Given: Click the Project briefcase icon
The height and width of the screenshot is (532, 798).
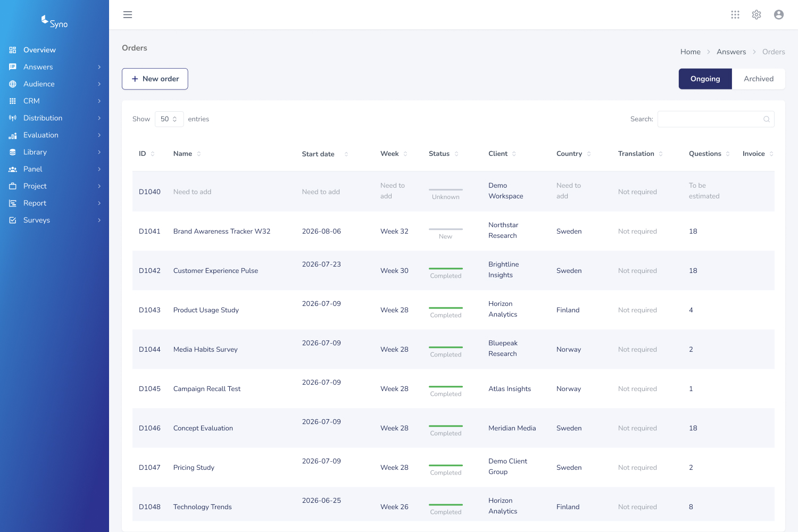Looking at the screenshot, I should click(x=13, y=186).
